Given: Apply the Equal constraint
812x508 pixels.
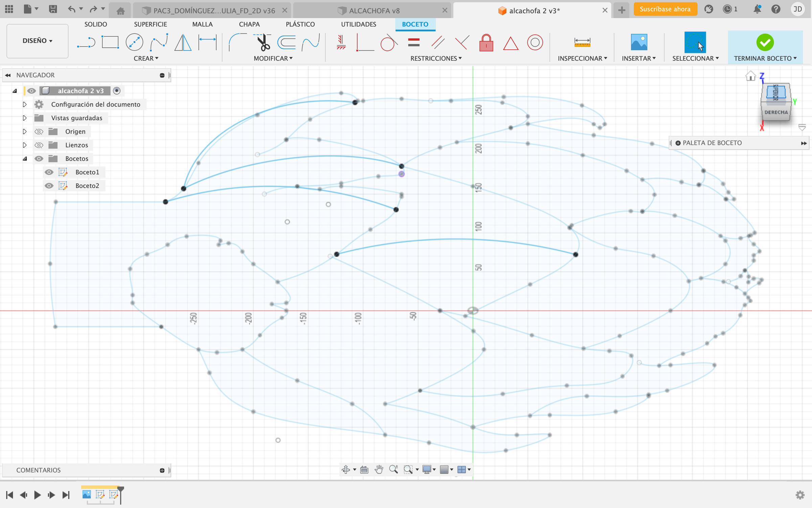Looking at the screenshot, I should coord(413,43).
